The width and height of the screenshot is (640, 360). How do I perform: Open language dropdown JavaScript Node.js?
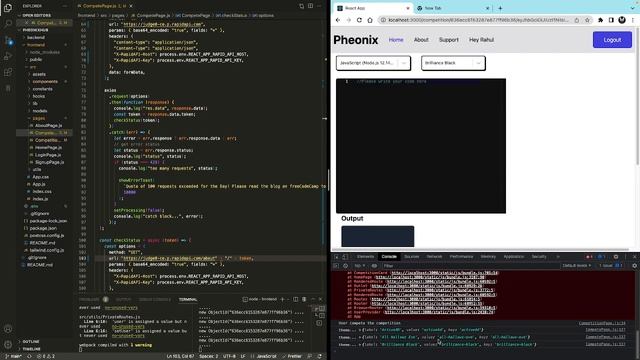[373, 63]
